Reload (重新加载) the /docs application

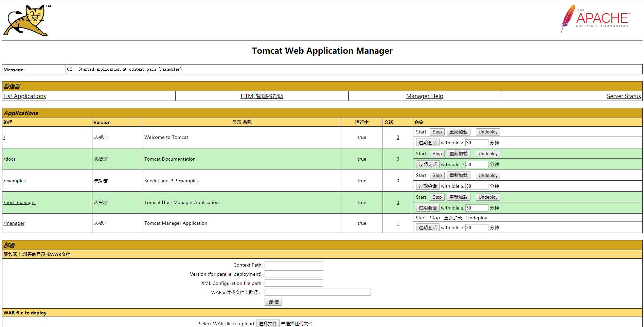(x=458, y=153)
